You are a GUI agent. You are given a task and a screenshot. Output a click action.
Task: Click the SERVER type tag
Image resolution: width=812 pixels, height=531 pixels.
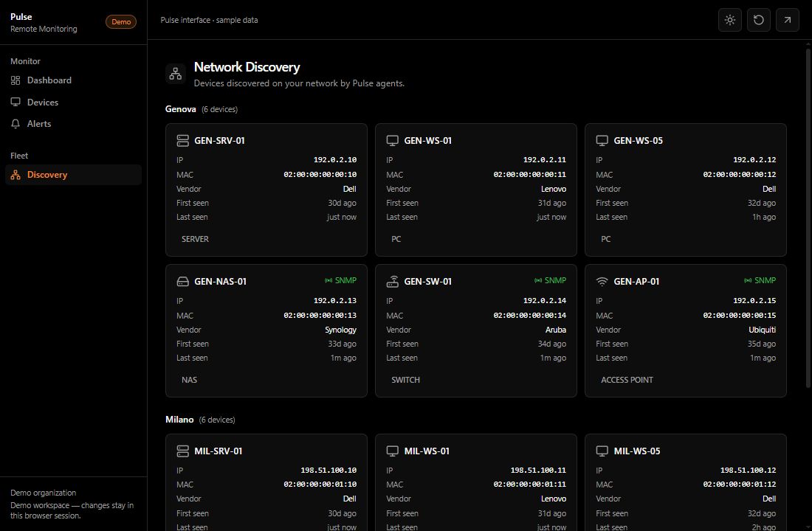[195, 239]
